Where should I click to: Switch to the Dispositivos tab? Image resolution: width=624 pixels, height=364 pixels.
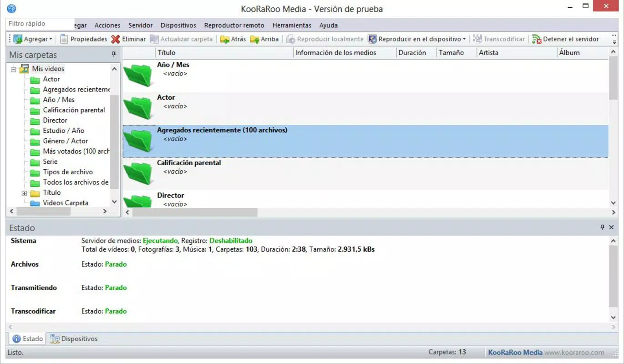point(74,339)
